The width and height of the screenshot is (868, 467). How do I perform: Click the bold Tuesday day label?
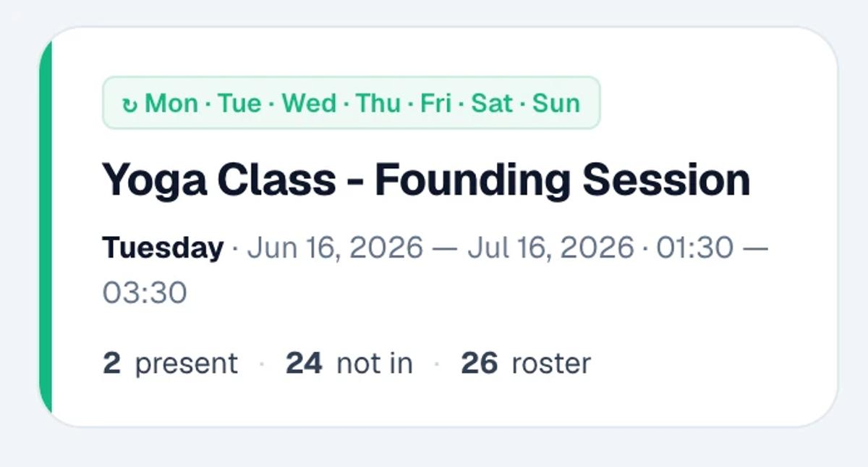[163, 248]
